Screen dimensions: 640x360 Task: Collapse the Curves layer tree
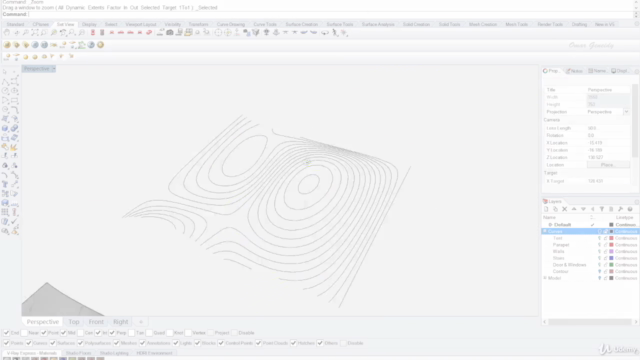(545, 231)
